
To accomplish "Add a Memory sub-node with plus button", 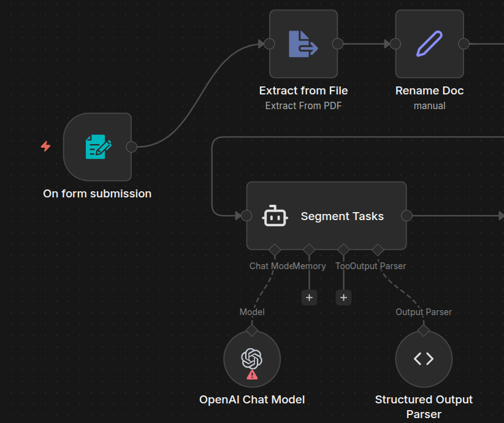I will pos(309,297).
